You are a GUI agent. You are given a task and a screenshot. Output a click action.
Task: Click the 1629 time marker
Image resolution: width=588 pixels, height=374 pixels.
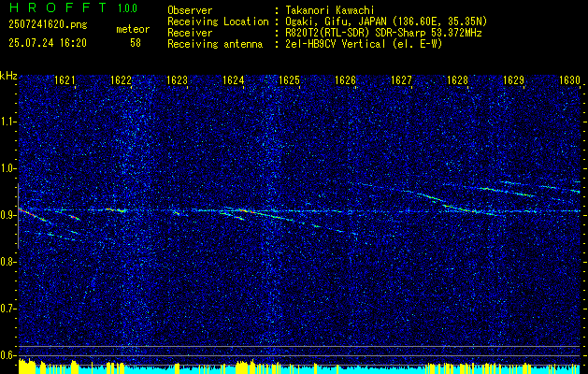click(x=513, y=79)
